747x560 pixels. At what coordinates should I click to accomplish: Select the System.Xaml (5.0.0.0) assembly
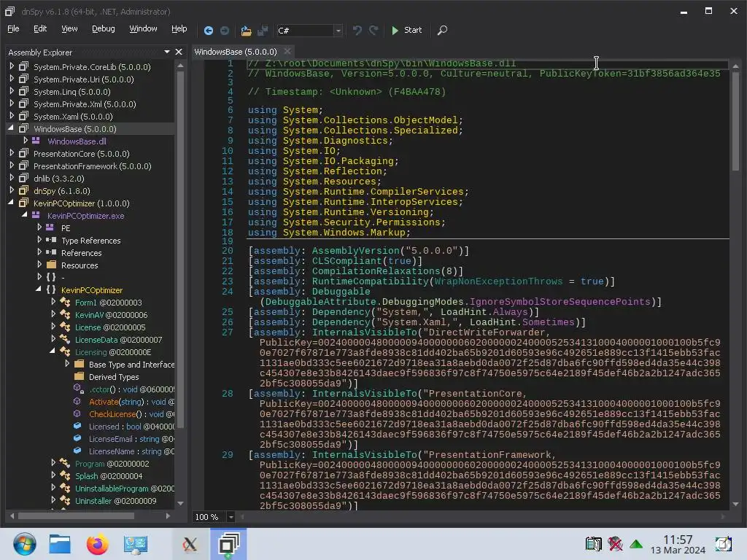click(x=73, y=117)
